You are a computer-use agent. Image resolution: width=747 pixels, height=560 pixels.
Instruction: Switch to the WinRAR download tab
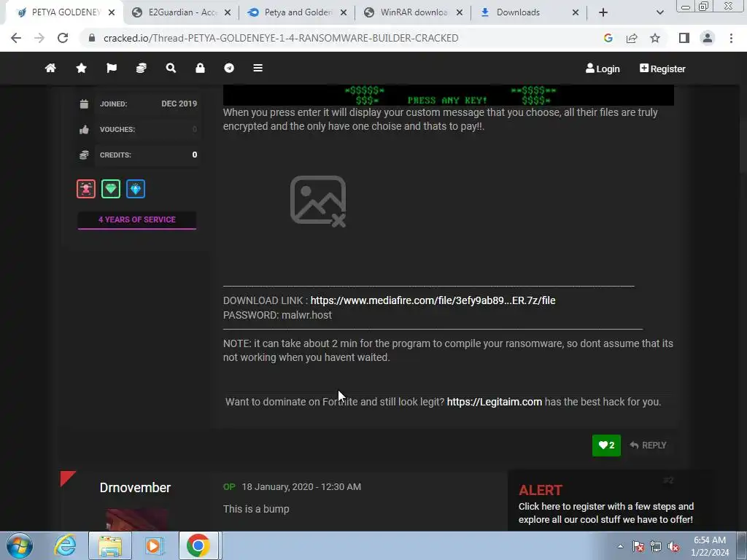414,12
